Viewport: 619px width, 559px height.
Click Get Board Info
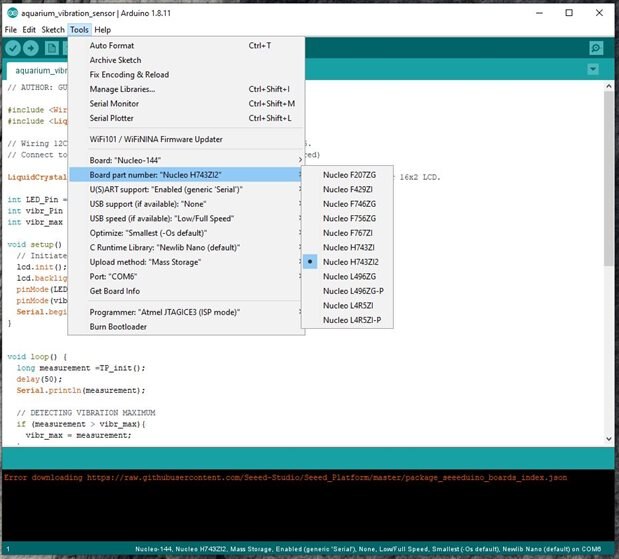[117, 291]
